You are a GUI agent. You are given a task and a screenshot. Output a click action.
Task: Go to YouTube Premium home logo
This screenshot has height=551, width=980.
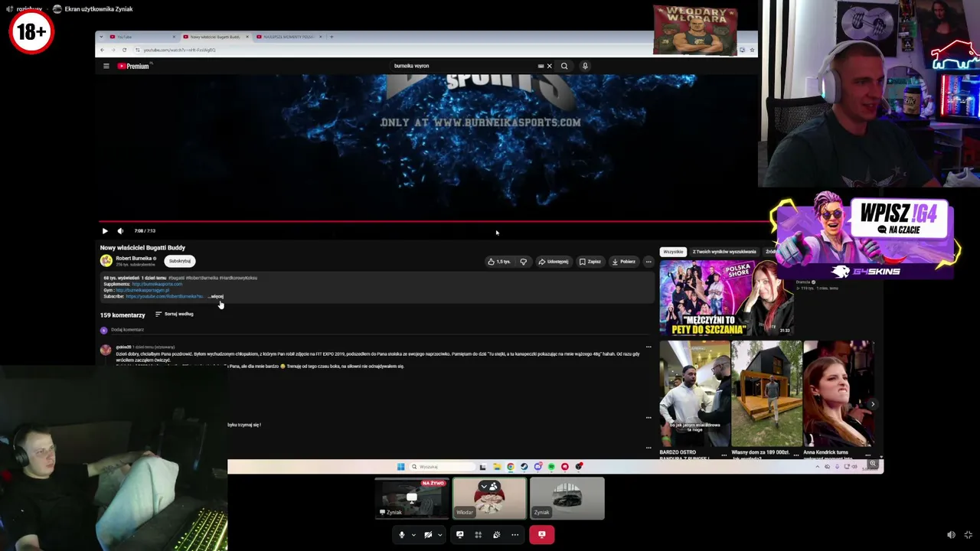pos(133,66)
